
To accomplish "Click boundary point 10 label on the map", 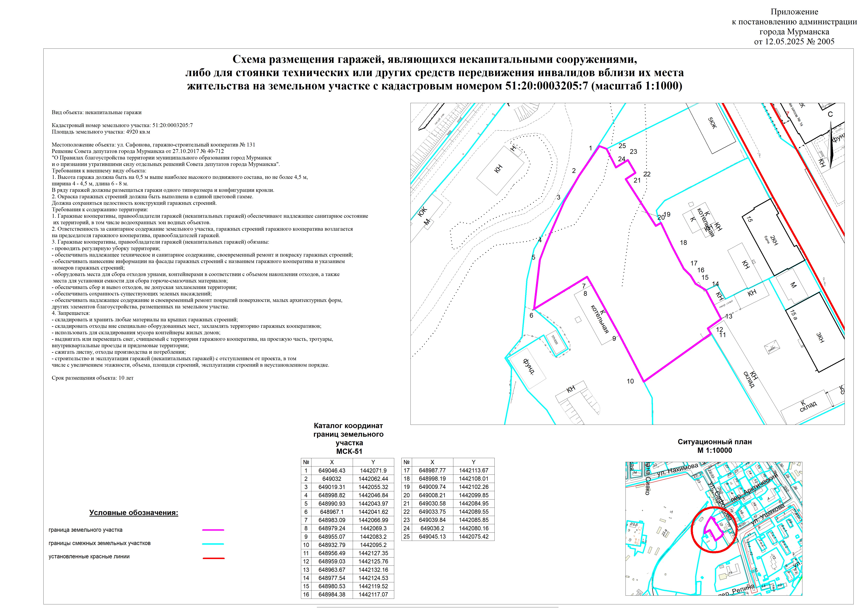I will [x=630, y=382].
